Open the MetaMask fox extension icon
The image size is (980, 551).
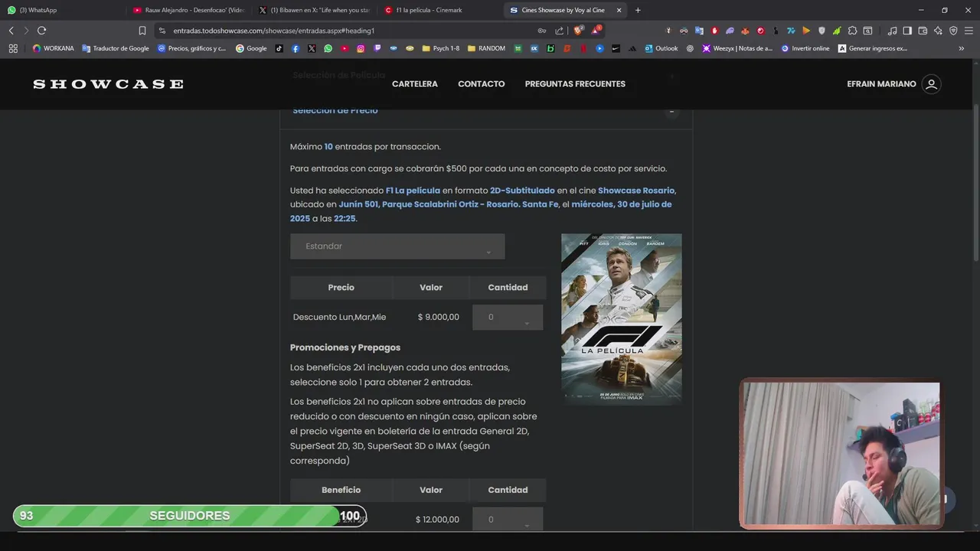745,31
